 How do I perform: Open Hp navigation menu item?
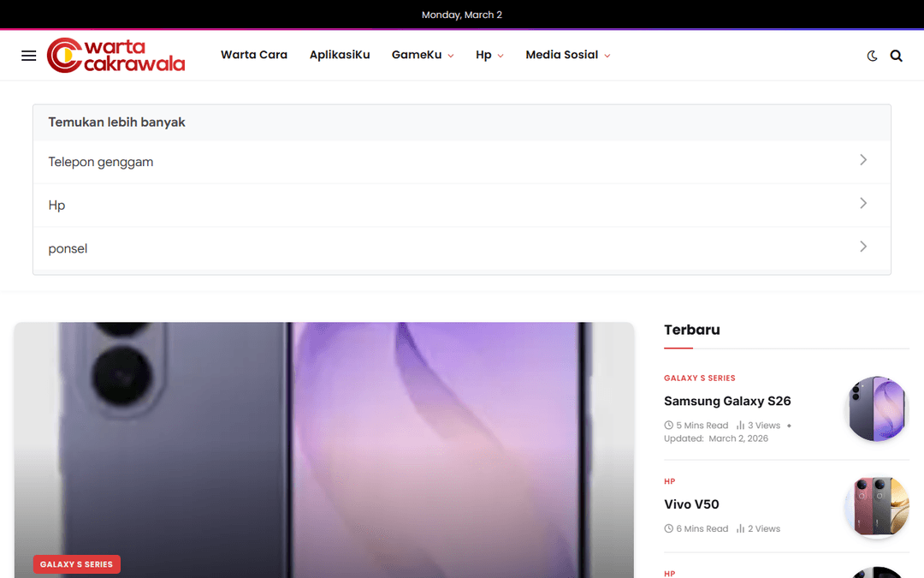pyautogui.click(x=483, y=55)
